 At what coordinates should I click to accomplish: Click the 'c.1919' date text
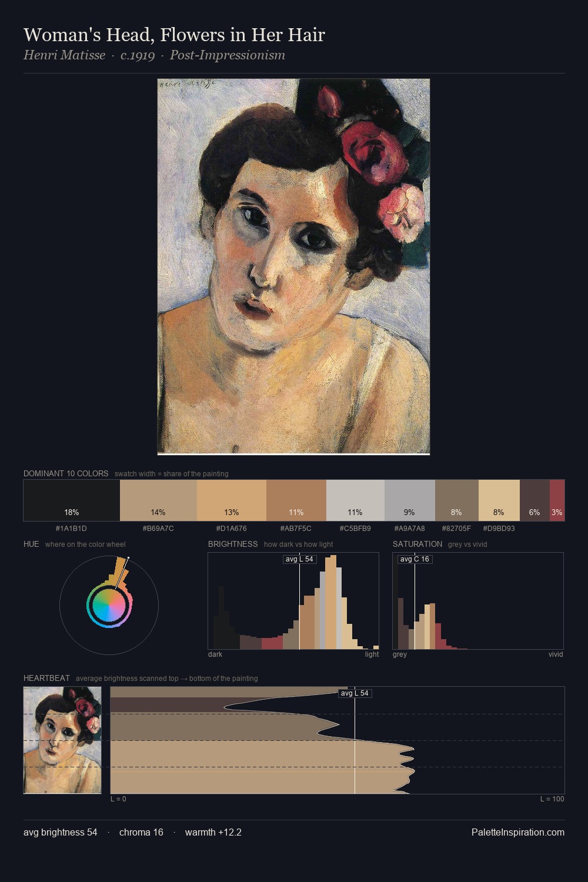point(138,55)
